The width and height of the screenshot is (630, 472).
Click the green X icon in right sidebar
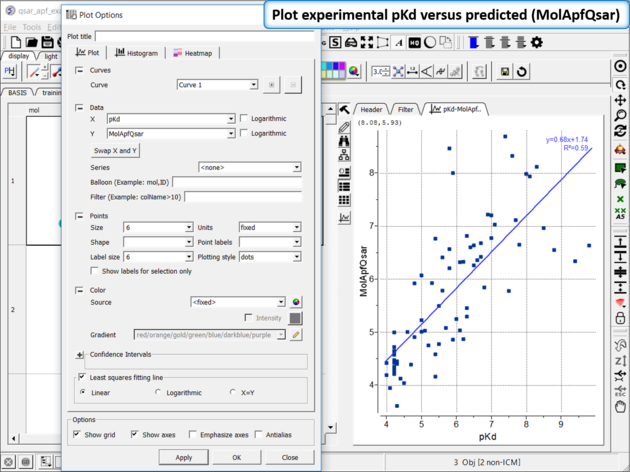(x=620, y=199)
